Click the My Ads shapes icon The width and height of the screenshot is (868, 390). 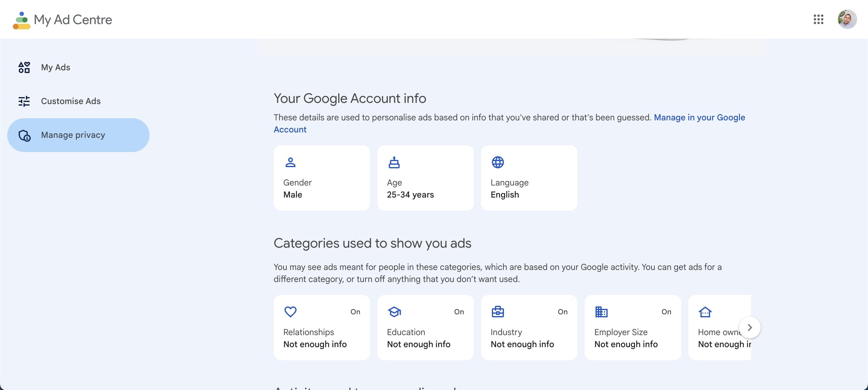pos(24,68)
